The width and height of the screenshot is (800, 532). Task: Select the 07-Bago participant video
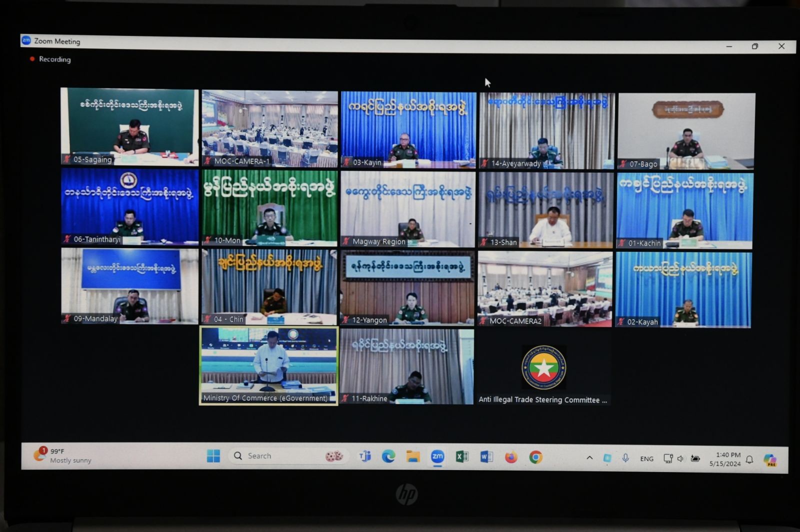[x=686, y=131]
